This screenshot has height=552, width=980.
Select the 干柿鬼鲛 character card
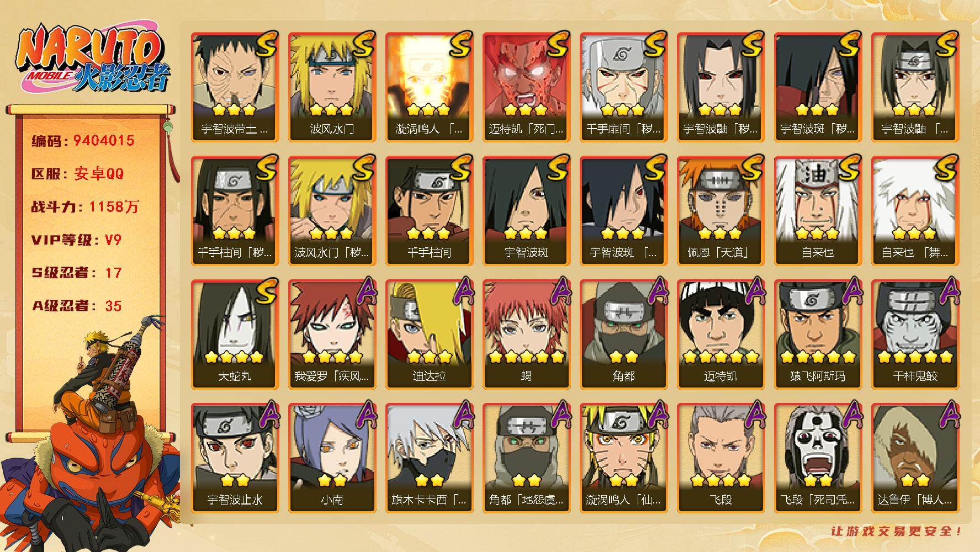pyautogui.click(x=915, y=335)
